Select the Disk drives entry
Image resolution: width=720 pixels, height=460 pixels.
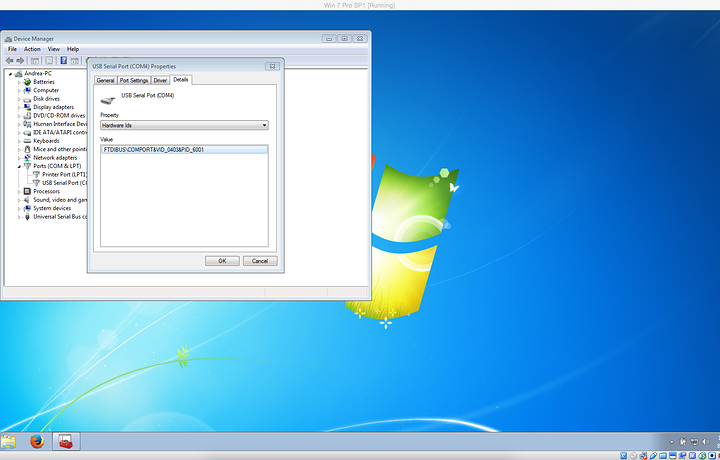pos(46,99)
